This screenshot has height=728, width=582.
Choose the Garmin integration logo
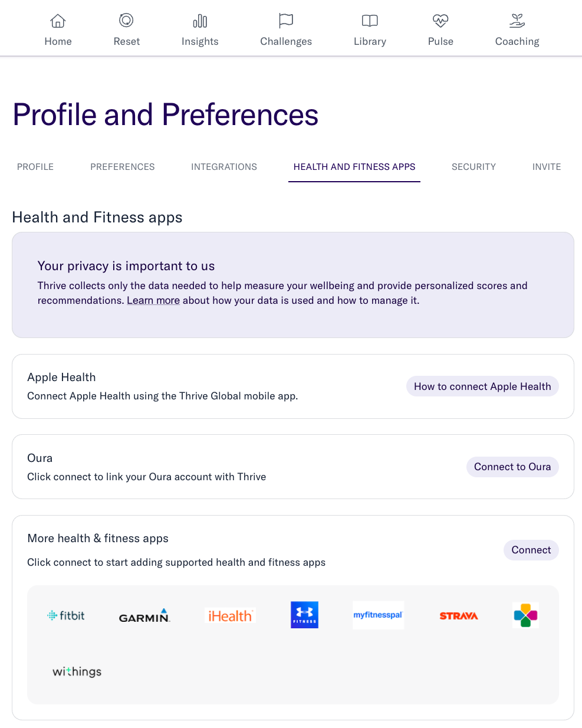[x=144, y=615]
